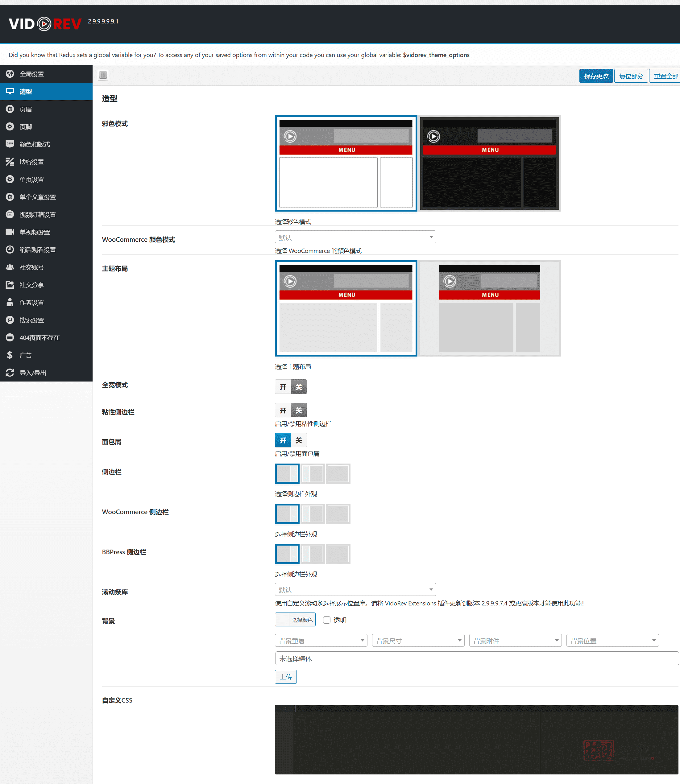Click the 广告 dollar icon
The image size is (680, 784).
[x=10, y=355]
